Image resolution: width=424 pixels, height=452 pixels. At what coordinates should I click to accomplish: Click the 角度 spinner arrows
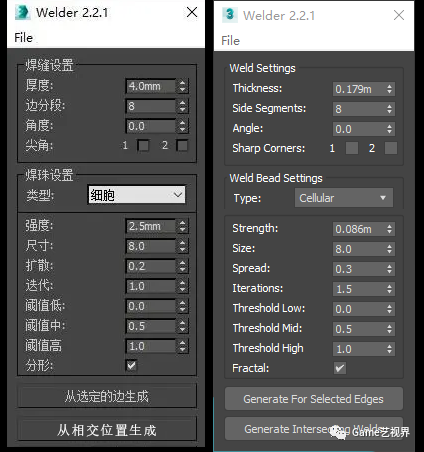click(x=182, y=126)
